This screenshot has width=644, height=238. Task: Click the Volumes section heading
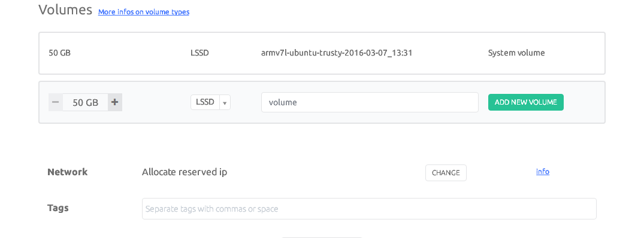pos(65,10)
